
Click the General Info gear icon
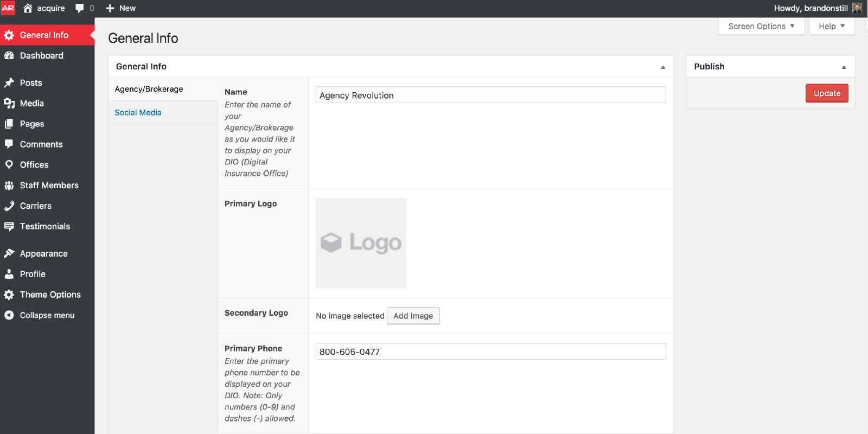9,35
